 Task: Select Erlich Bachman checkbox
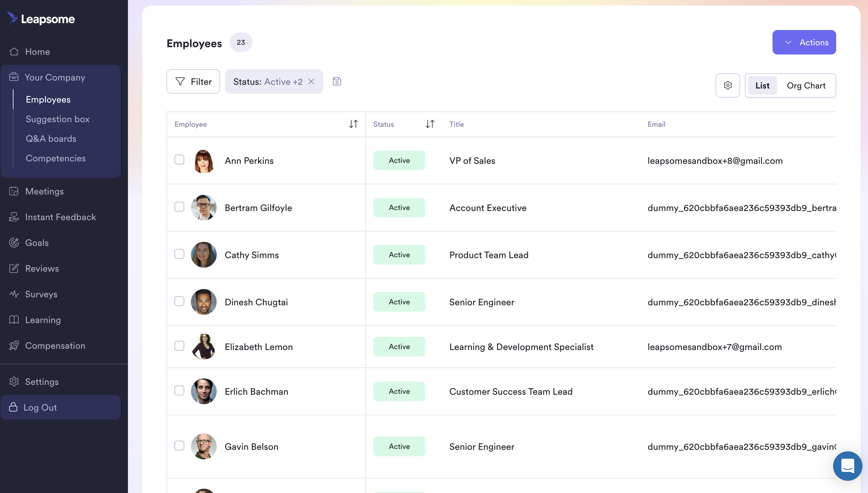(x=179, y=390)
